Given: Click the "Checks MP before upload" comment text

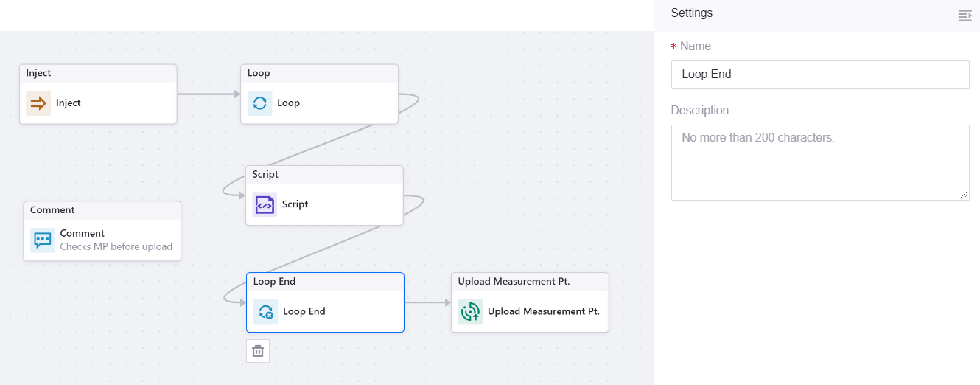Looking at the screenshot, I should click(x=116, y=247).
